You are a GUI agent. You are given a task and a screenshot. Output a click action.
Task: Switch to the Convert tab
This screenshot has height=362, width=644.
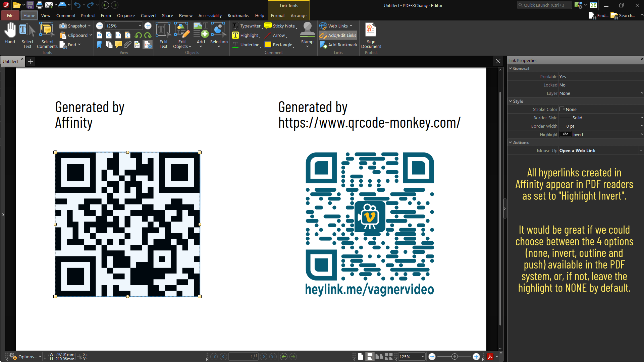click(148, 15)
